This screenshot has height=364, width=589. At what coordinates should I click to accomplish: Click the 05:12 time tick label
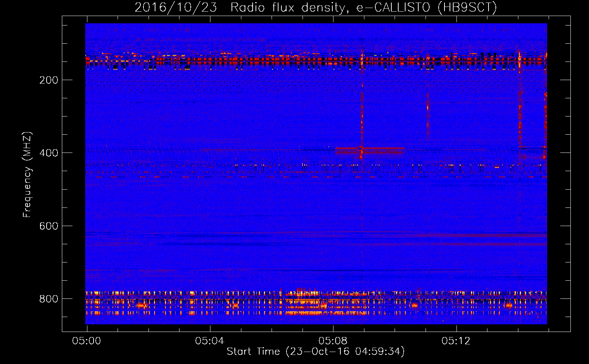(x=456, y=341)
